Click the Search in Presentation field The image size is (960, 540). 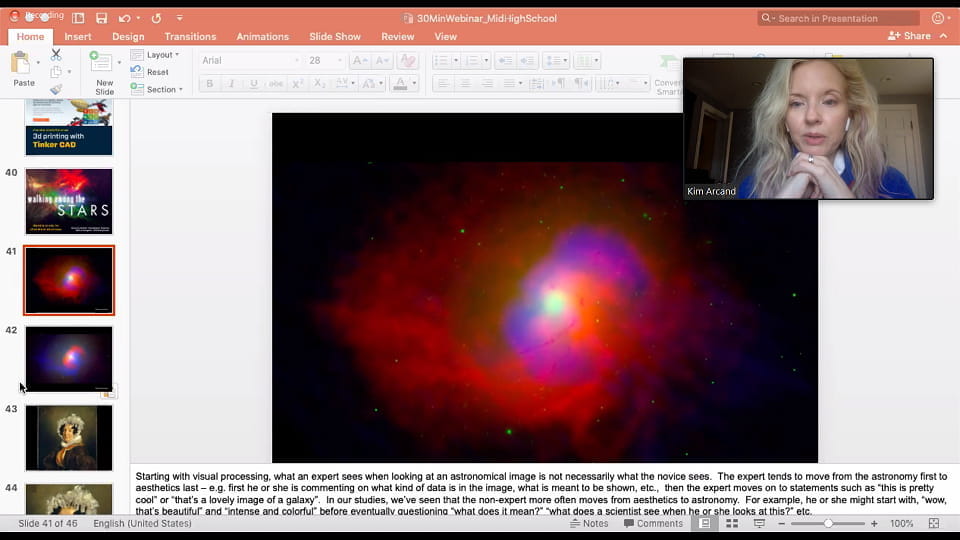(838, 18)
